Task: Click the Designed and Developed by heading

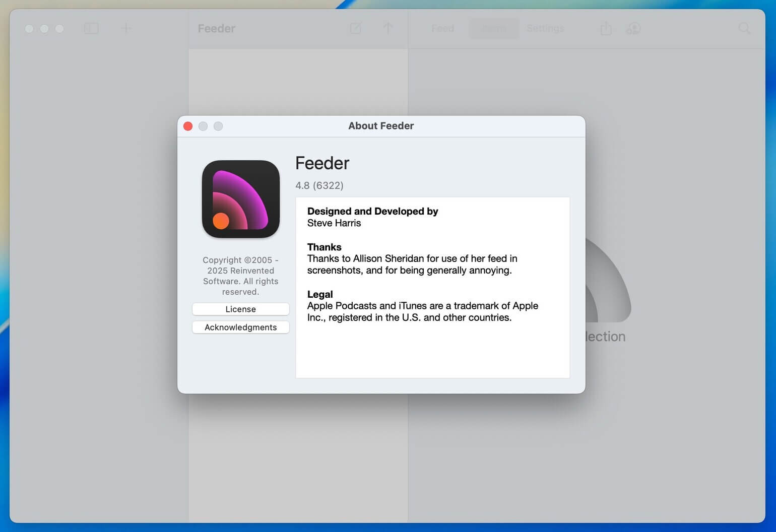Action: 373,211
